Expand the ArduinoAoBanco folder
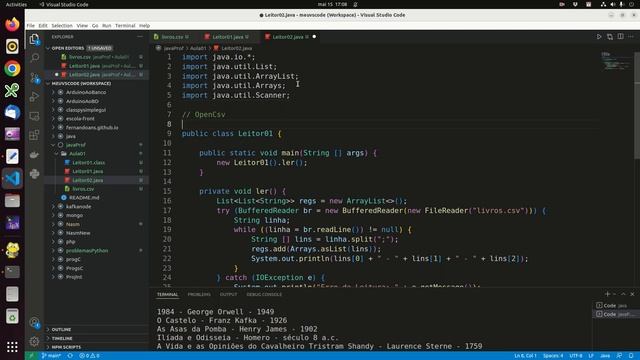This screenshot has width=640, height=360. [86, 92]
